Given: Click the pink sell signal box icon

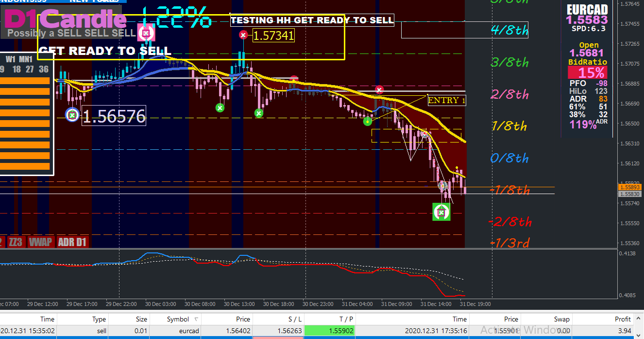Looking at the screenshot, I should pos(146,33).
